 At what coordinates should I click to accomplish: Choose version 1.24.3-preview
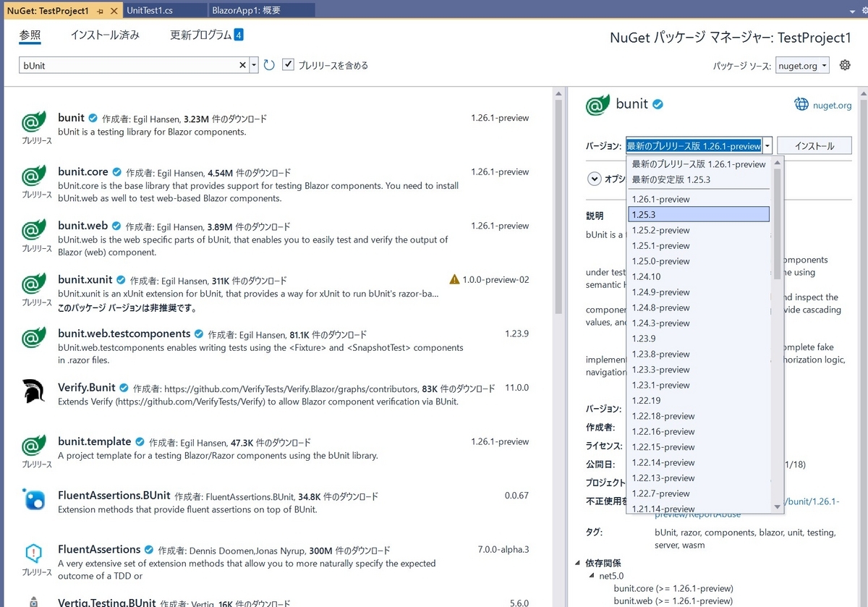699,323
